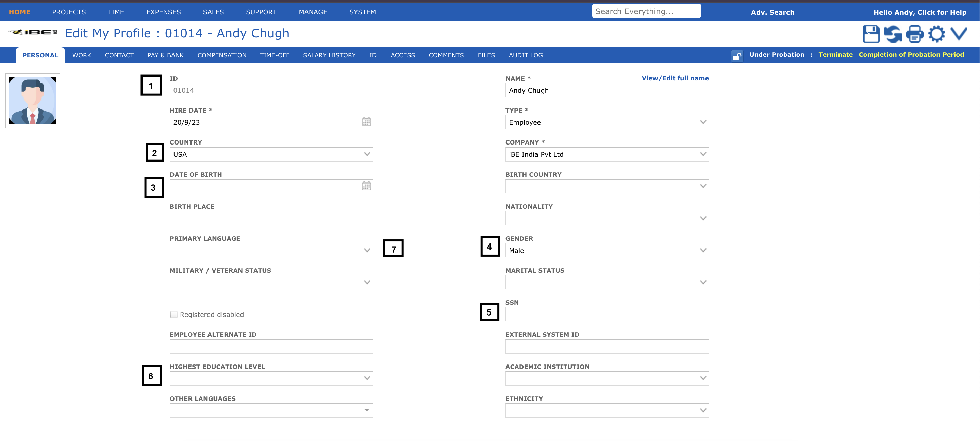This screenshot has height=441, width=980.
Task: Open the SUPPORT menu
Action: (261, 12)
